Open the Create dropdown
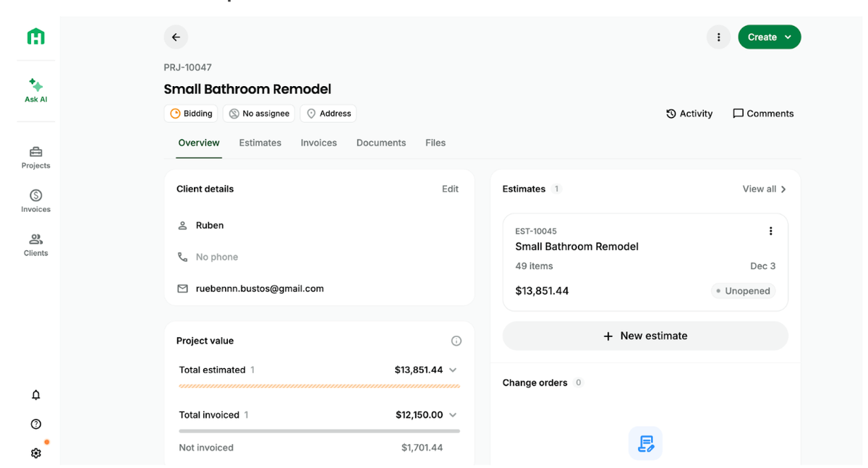 [x=769, y=37]
